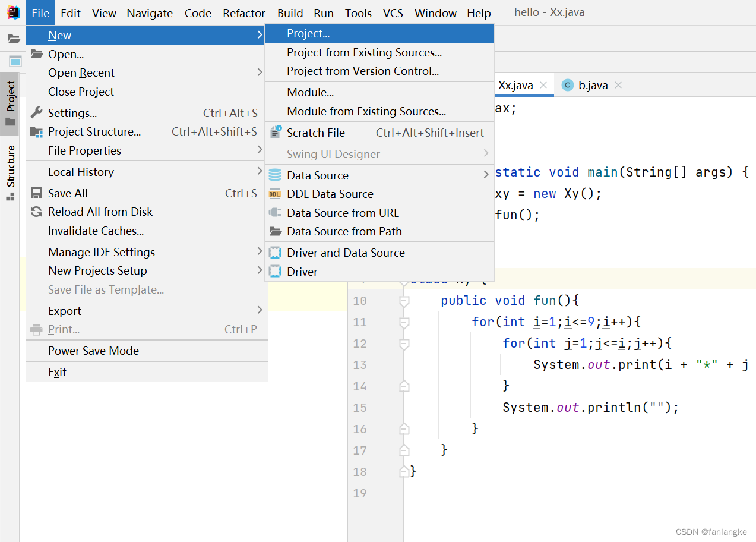The width and height of the screenshot is (756, 542).
Task: Click the Structure tool window icon
Action: point(10,197)
